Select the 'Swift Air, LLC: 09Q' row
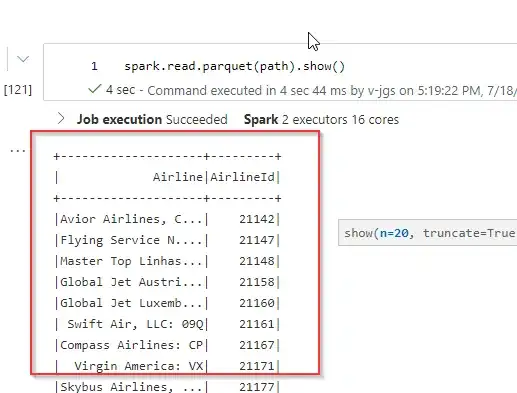517x393 pixels. [168, 324]
